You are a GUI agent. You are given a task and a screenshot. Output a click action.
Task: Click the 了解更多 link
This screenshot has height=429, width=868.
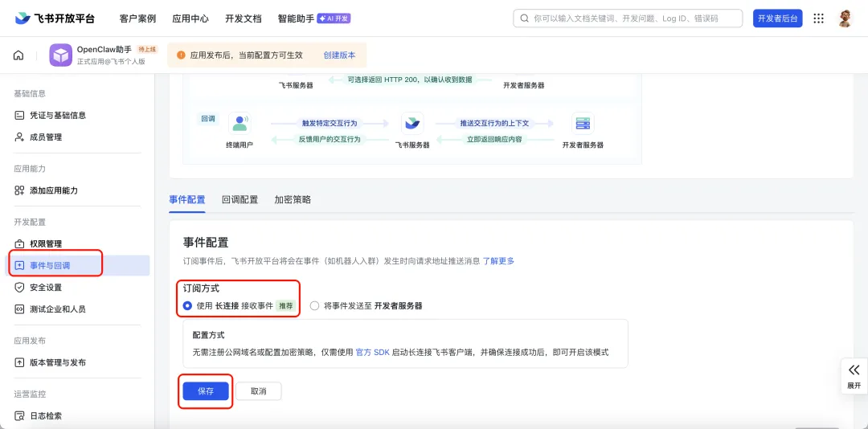[499, 261]
